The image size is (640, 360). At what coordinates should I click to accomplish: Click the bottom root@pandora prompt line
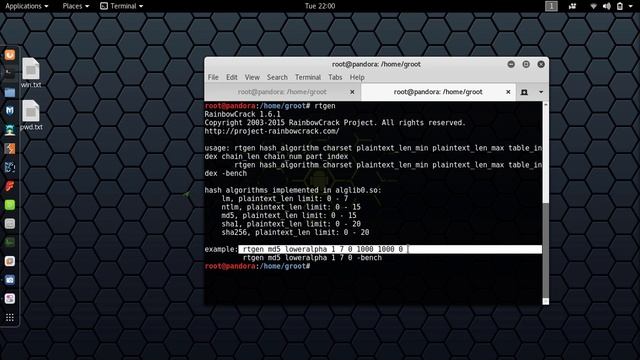coord(258,266)
